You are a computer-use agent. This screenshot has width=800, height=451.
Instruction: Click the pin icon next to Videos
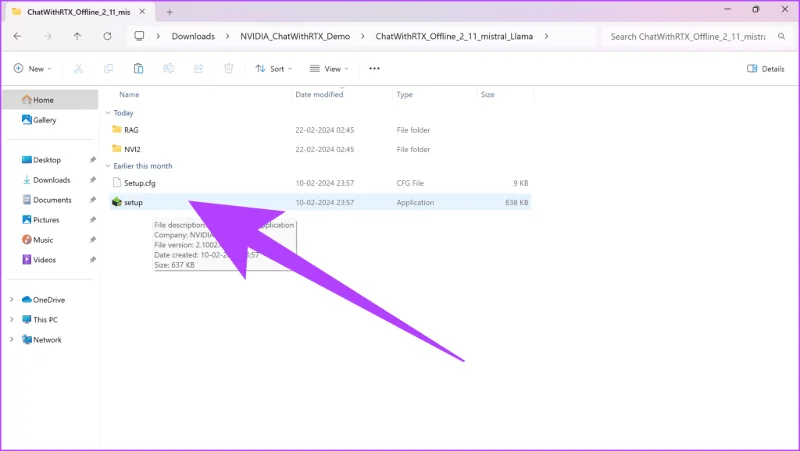click(x=92, y=259)
